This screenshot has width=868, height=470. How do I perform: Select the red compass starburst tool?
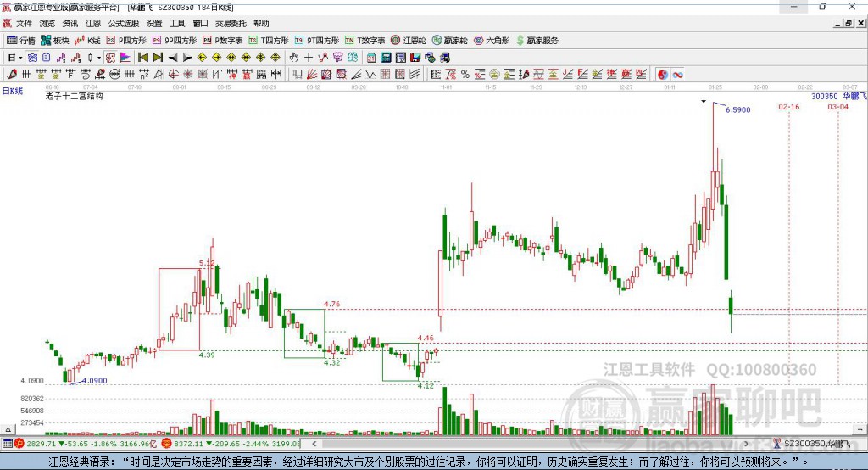(187, 75)
